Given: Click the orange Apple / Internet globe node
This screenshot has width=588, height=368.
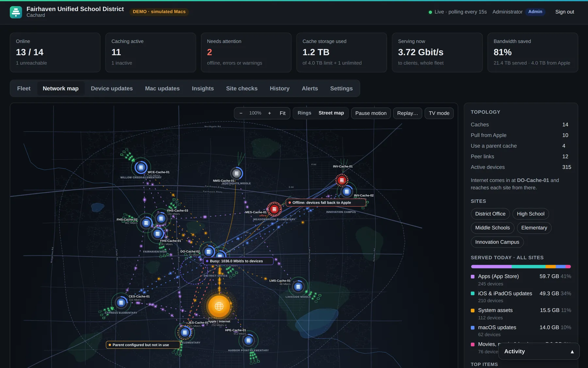Looking at the screenshot, I should point(219,306).
